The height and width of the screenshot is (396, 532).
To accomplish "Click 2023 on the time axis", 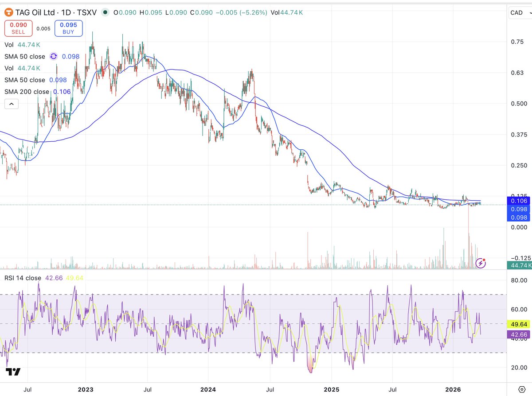I will tap(85, 389).
